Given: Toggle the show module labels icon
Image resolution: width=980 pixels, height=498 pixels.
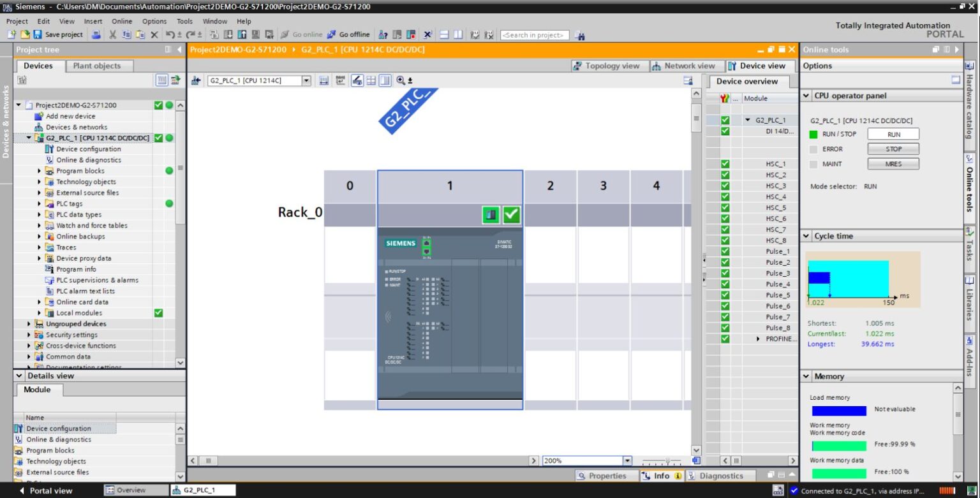Looking at the screenshot, I should [x=357, y=80].
